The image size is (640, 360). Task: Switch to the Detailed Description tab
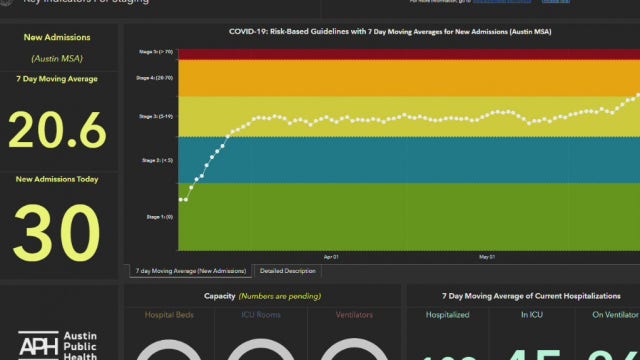point(288,271)
